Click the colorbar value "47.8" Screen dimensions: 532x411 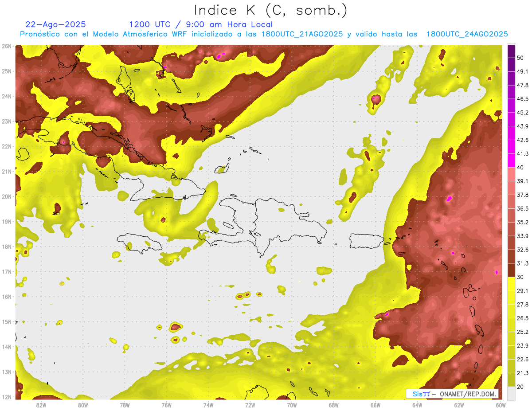(523, 86)
